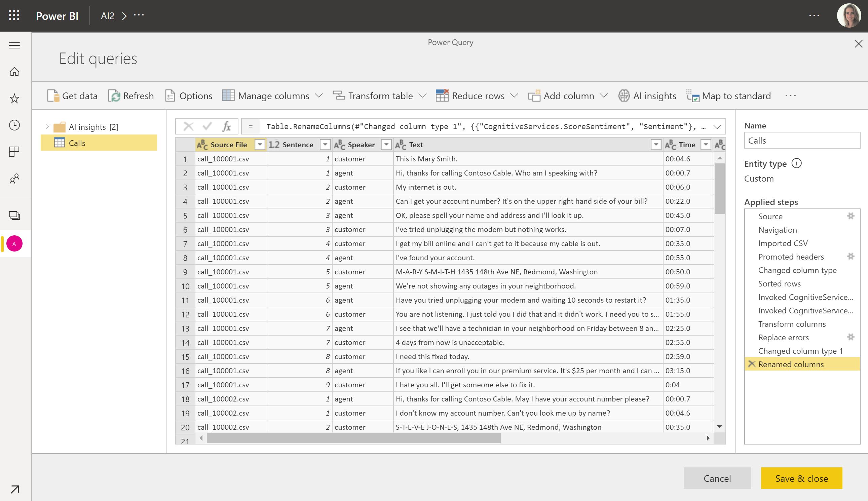Open the Reduce rows dropdown
Screen dimensions: 868x501
[x=515, y=95]
